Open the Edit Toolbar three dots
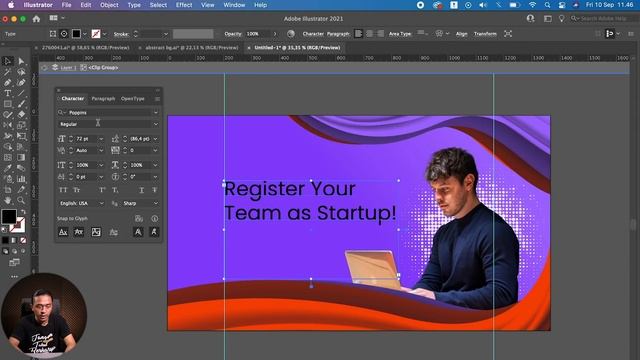Viewport: 640px width, 360px height. (14, 276)
